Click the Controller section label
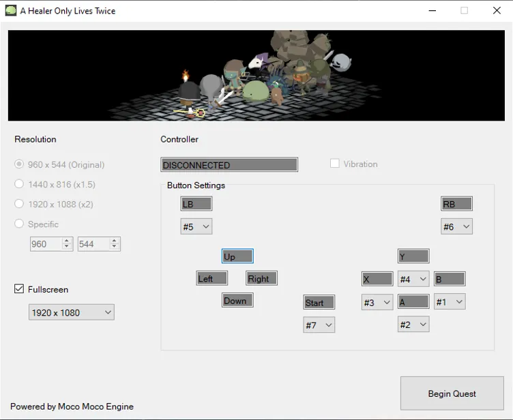 [179, 139]
